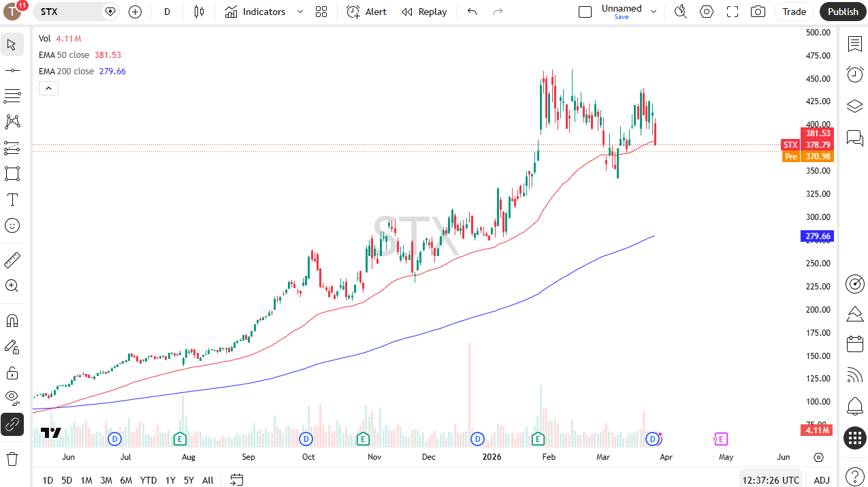Start bar Replay mode
The width and height of the screenshot is (868, 487).
(424, 12)
